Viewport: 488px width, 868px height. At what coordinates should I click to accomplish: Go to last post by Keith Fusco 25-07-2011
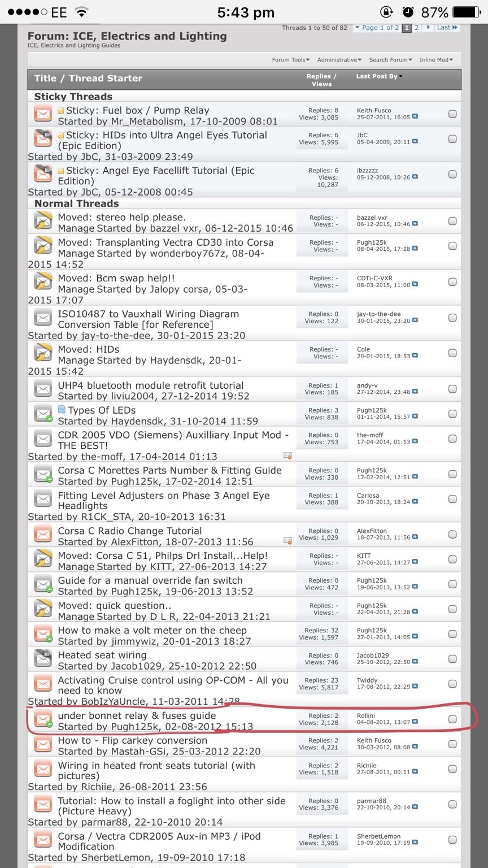click(x=415, y=118)
